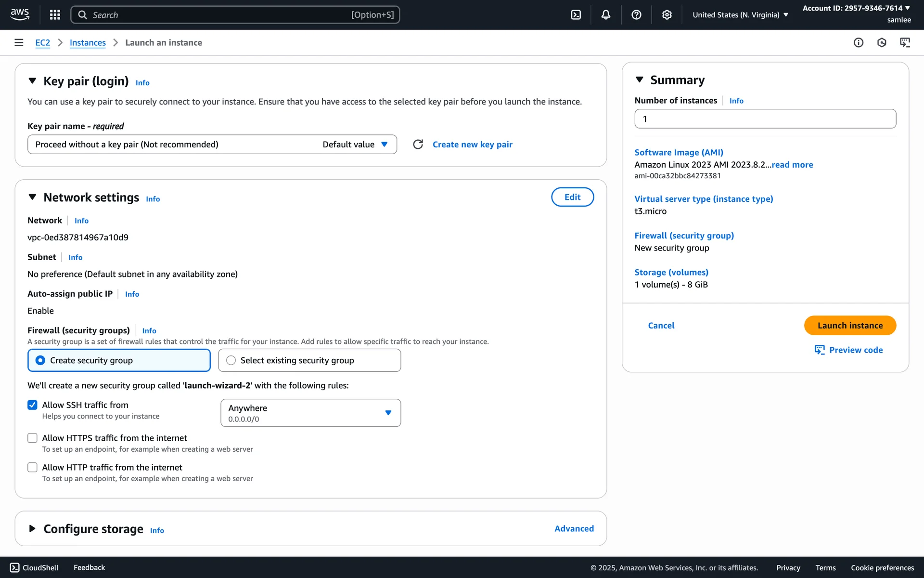Click the Launch instance button

click(x=849, y=326)
